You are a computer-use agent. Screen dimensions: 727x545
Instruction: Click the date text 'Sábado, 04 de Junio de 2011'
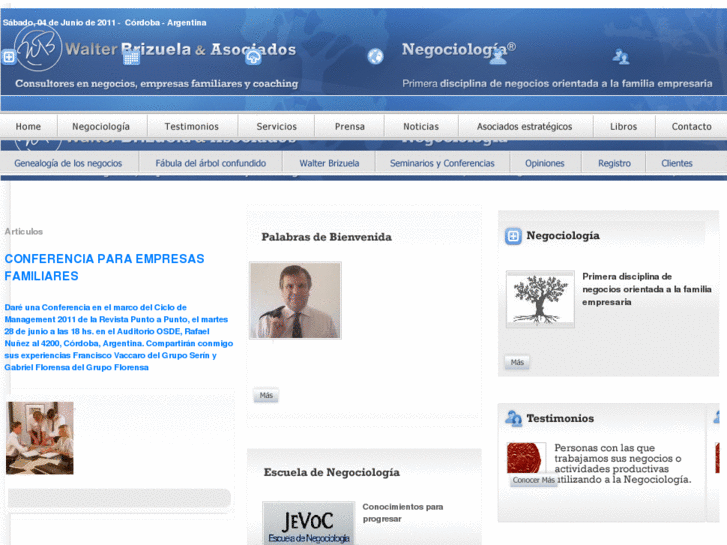[x=59, y=22]
